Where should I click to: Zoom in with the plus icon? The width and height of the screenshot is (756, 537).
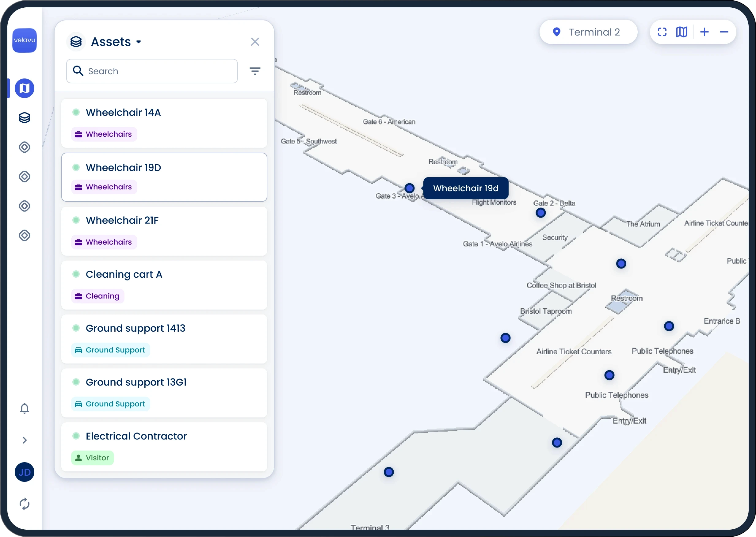click(x=704, y=32)
